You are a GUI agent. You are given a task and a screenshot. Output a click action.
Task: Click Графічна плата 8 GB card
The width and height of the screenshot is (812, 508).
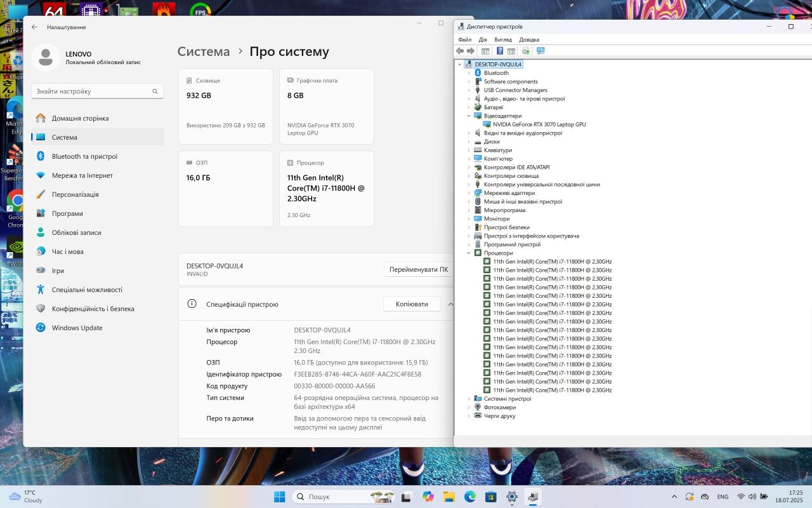pyautogui.click(x=327, y=107)
